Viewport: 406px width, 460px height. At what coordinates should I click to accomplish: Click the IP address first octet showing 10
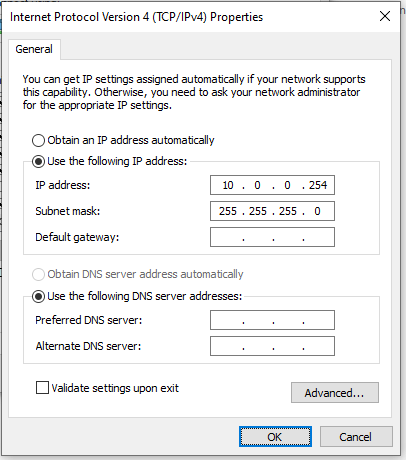click(228, 185)
